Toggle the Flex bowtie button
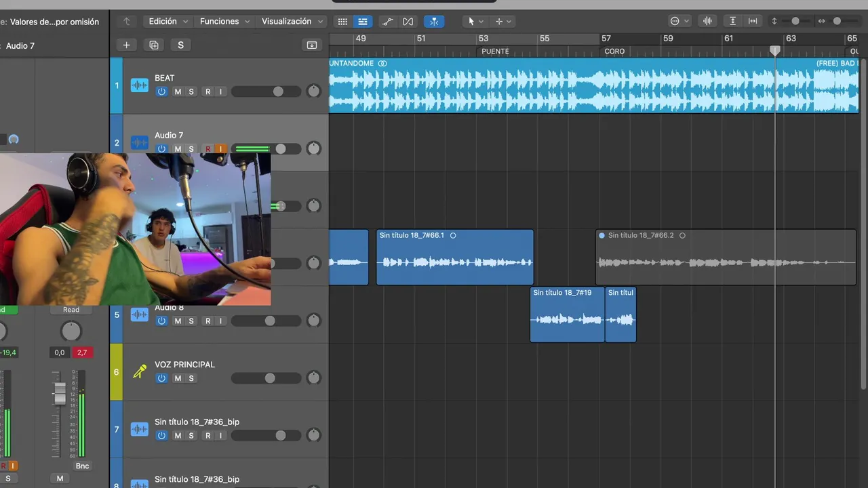Image resolution: width=868 pixels, height=488 pixels. click(408, 22)
